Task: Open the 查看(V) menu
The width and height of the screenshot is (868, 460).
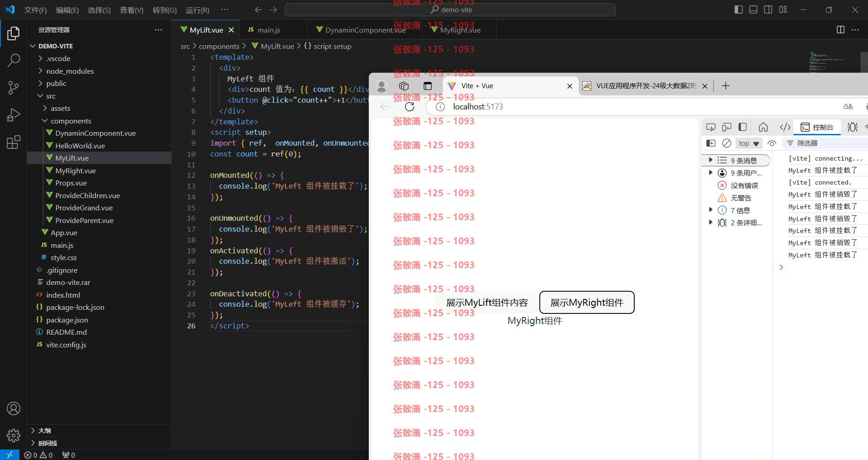Action: pos(132,10)
